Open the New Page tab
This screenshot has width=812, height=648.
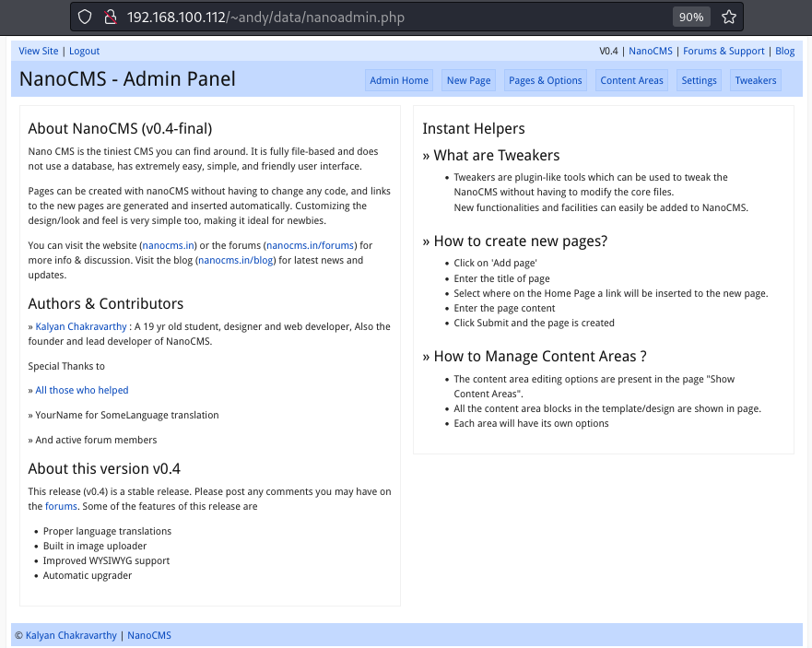(x=468, y=80)
